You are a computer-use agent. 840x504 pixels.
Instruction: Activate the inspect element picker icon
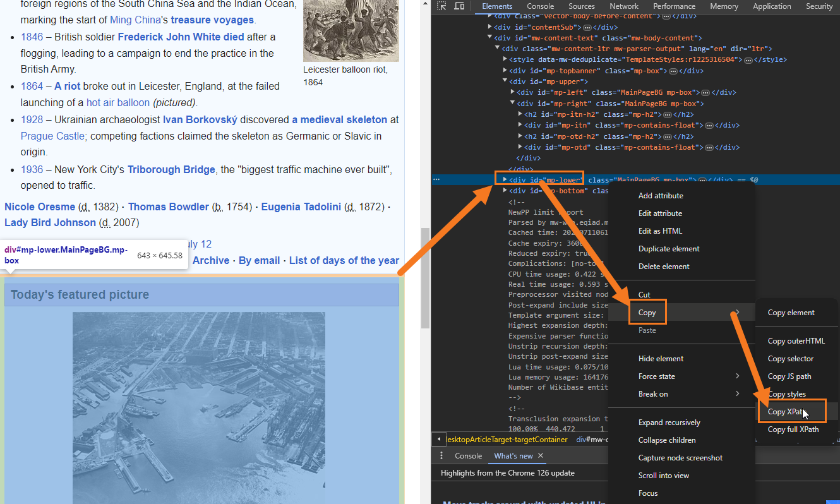[442, 6]
